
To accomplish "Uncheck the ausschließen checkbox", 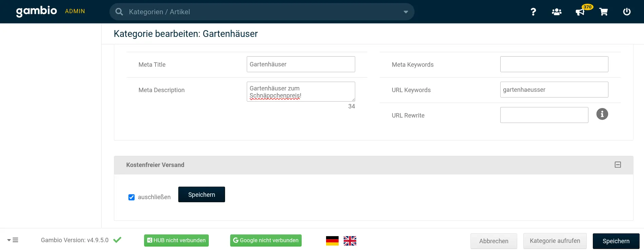I will pyautogui.click(x=132, y=197).
